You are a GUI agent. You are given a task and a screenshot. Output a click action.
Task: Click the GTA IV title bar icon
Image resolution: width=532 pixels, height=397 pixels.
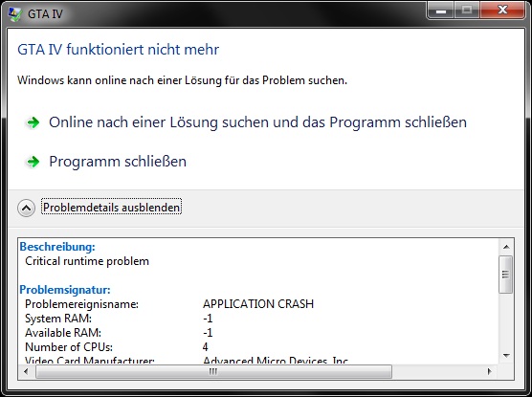pyautogui.click(x=14, y=14)
